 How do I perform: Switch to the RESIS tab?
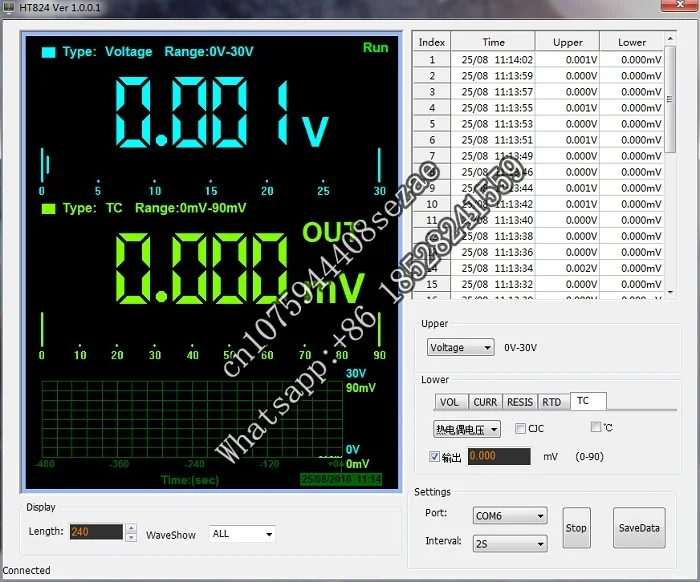pyautogui.click(x=520, y=402)
